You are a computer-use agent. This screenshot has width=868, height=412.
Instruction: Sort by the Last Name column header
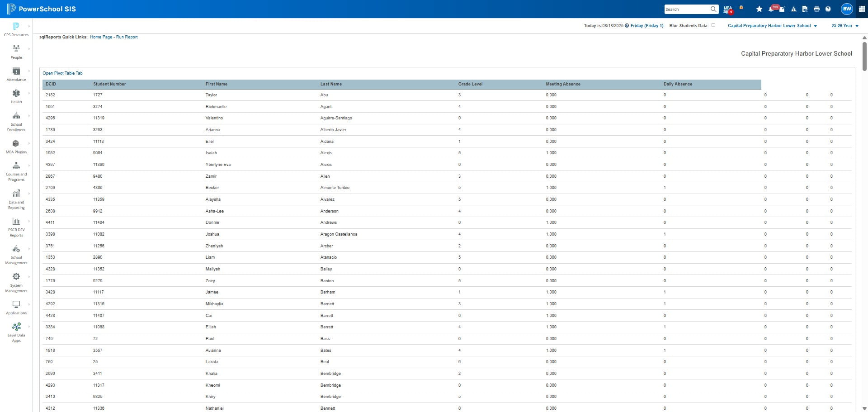click(331, 84)
